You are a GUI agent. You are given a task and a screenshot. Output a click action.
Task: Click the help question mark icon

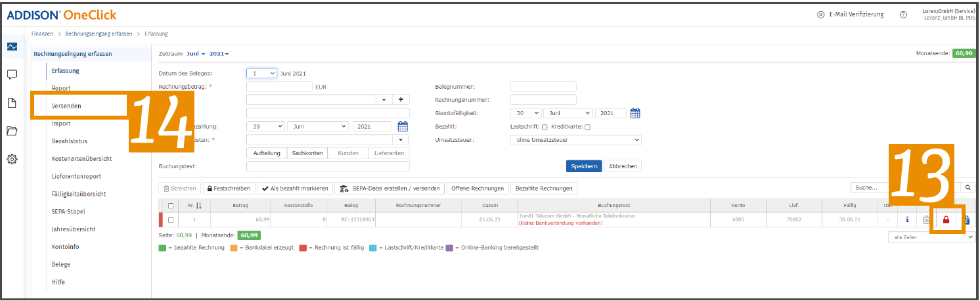pos(904,14)
